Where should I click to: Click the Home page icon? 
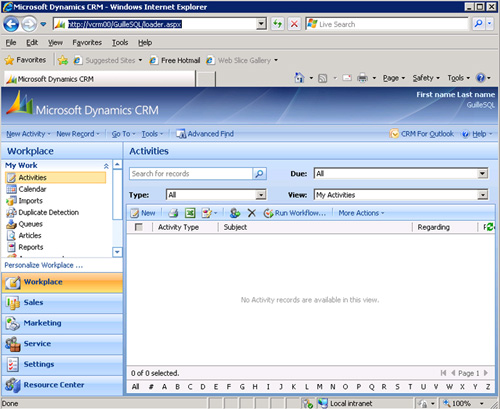[299, 78]
